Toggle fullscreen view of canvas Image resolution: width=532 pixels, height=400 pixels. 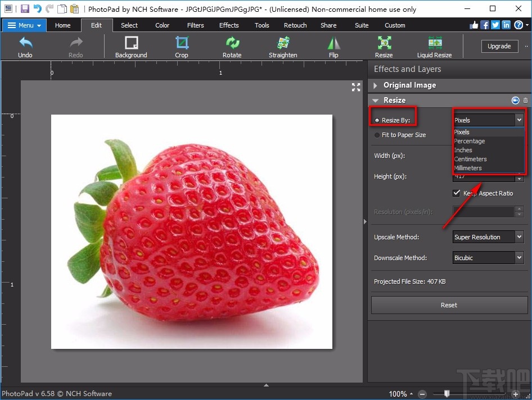pos(356,87)
